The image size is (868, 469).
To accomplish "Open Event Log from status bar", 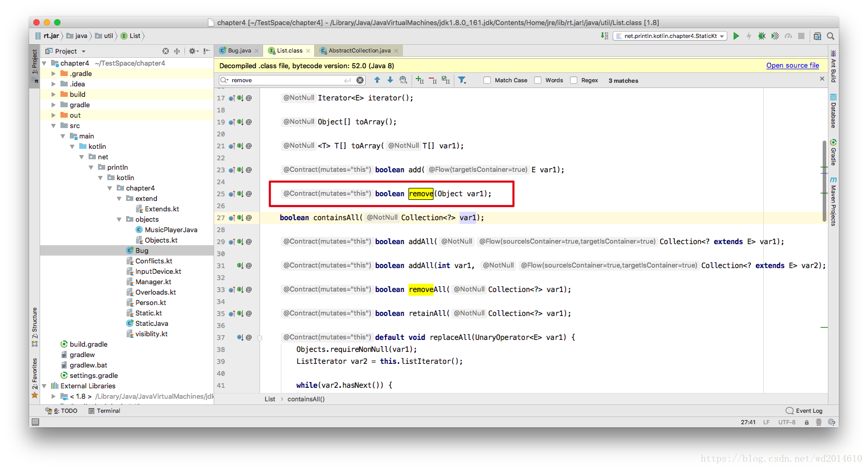I will pyautogui.click(x=804, y=411).
